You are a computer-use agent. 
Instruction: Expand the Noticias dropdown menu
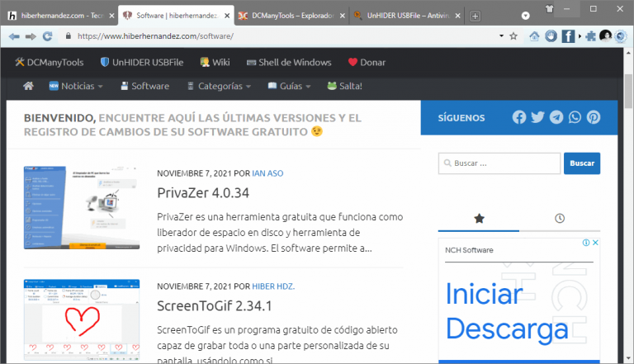[76, 86]
